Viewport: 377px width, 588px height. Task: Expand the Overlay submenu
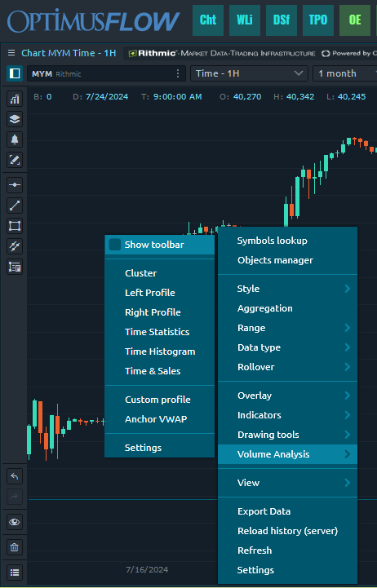288,396
